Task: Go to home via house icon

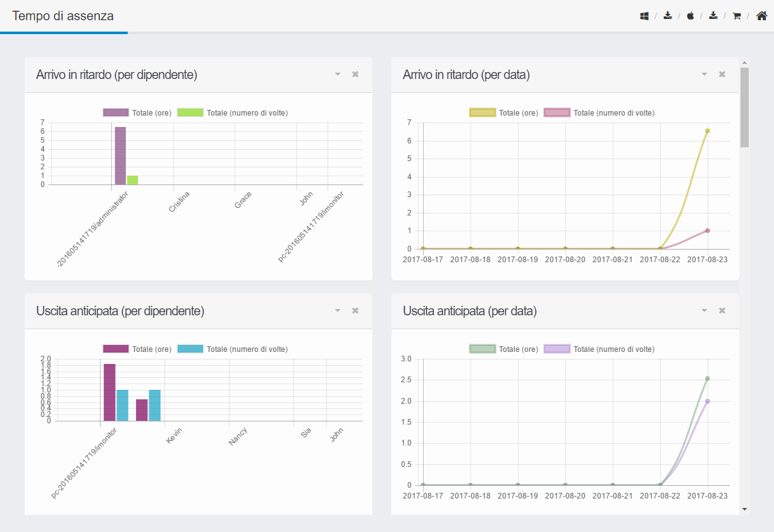Action: click(x=761, y=16)
